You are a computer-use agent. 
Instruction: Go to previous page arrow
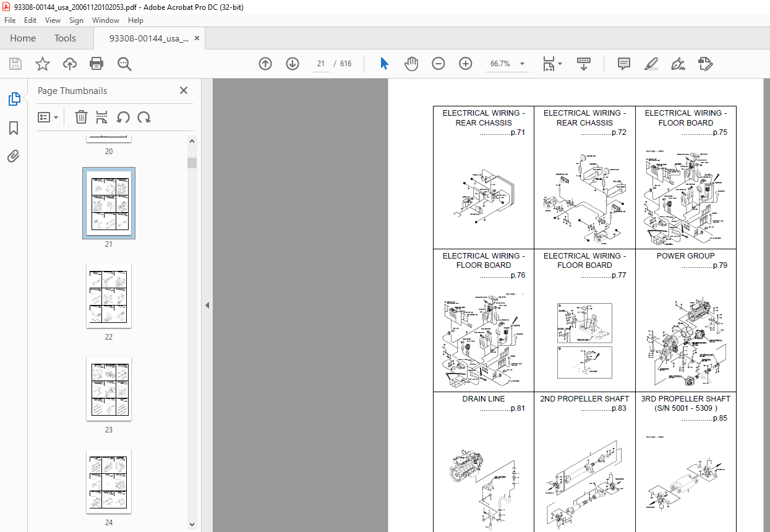click(x=265, y=64)
